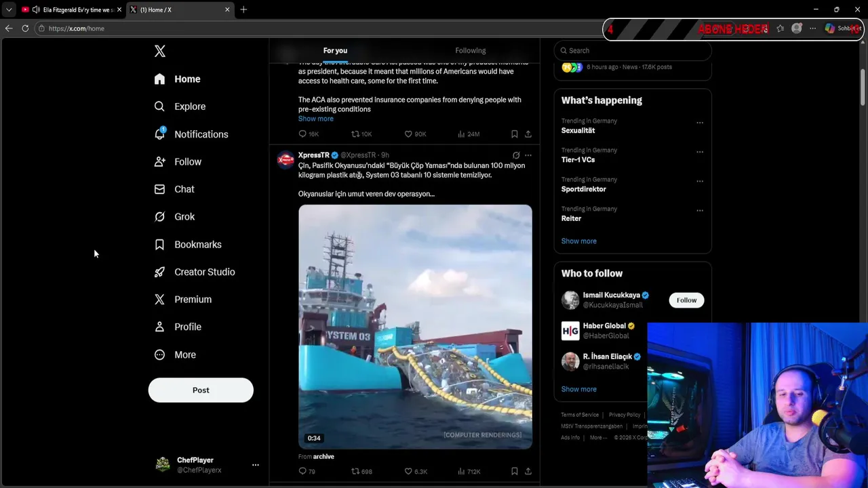Show more in Who to follow
This screenshot has height=488, width=868.
click(579, 389)
